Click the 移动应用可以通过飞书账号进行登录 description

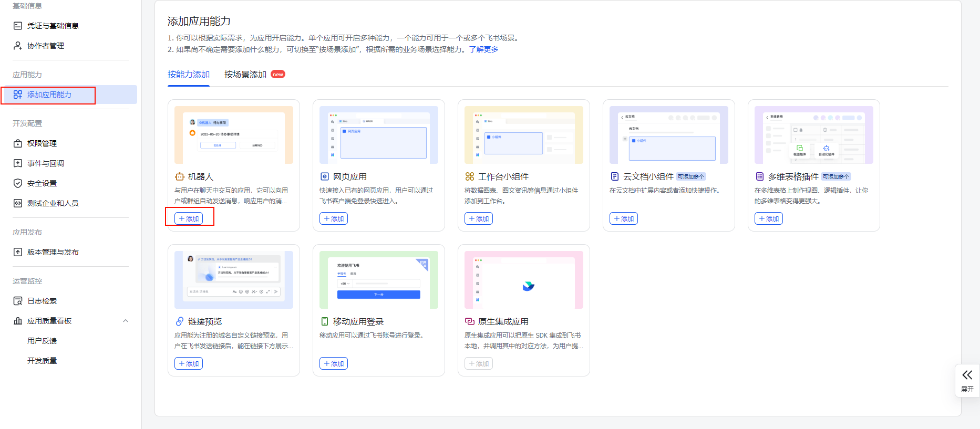372,336
